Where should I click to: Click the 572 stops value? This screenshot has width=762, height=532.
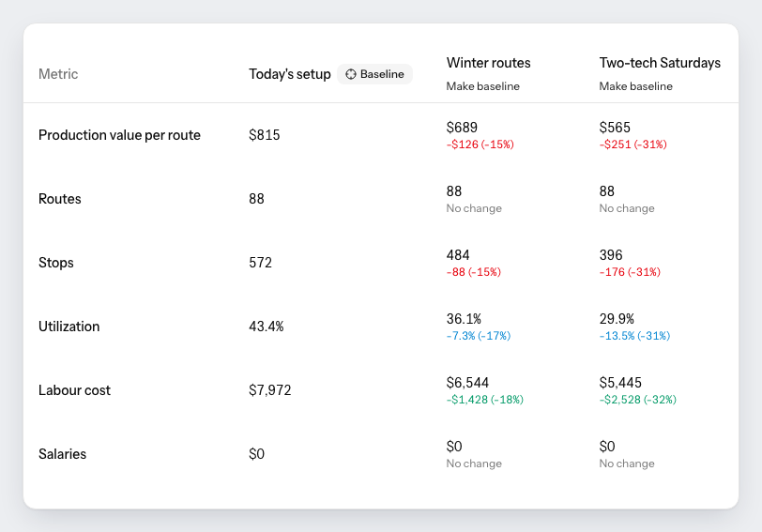261,263
